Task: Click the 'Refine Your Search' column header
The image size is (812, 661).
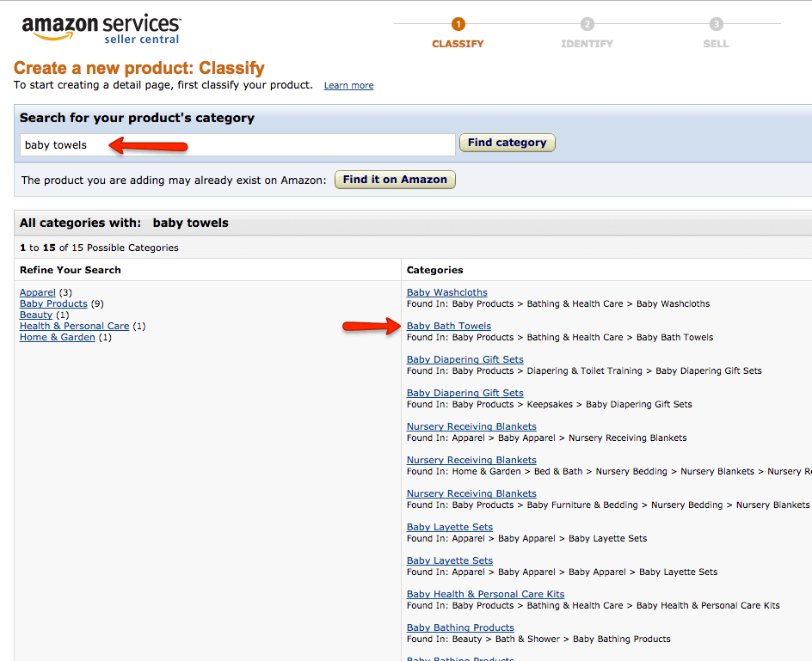Action: coord(71,270)
